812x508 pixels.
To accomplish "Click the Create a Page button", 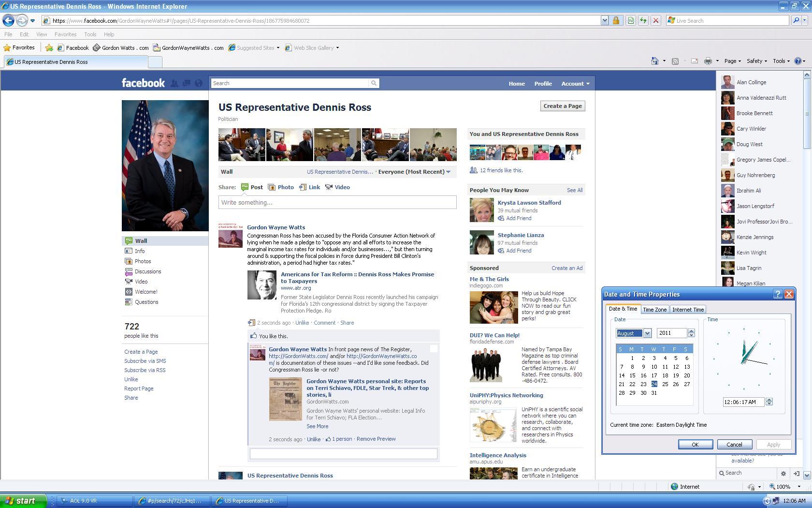I will (563, 106).
